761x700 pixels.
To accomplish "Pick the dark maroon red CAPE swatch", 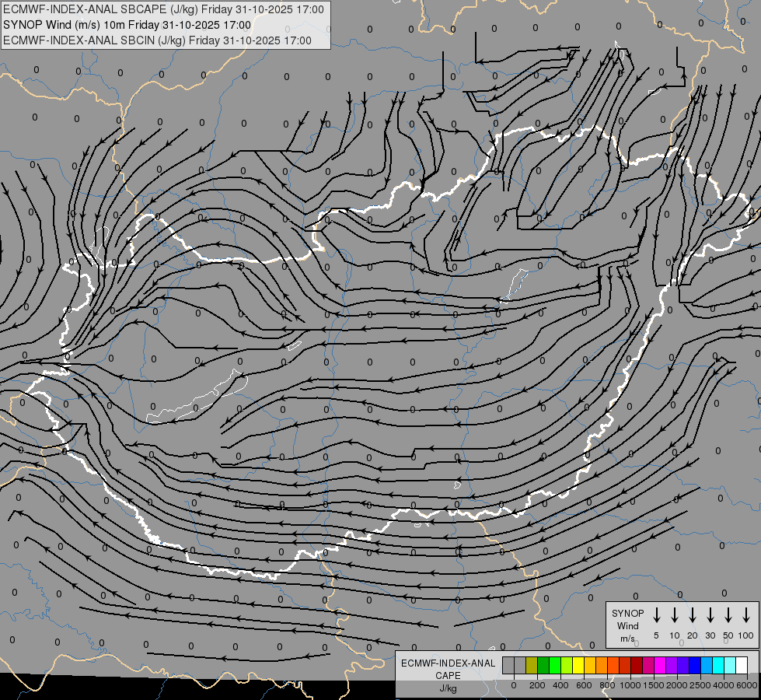I will 637,666.
